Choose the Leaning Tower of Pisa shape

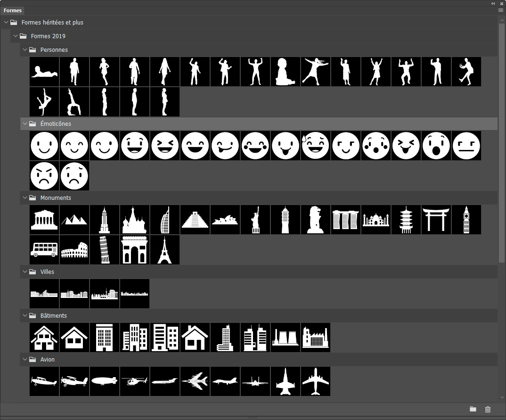105,250
